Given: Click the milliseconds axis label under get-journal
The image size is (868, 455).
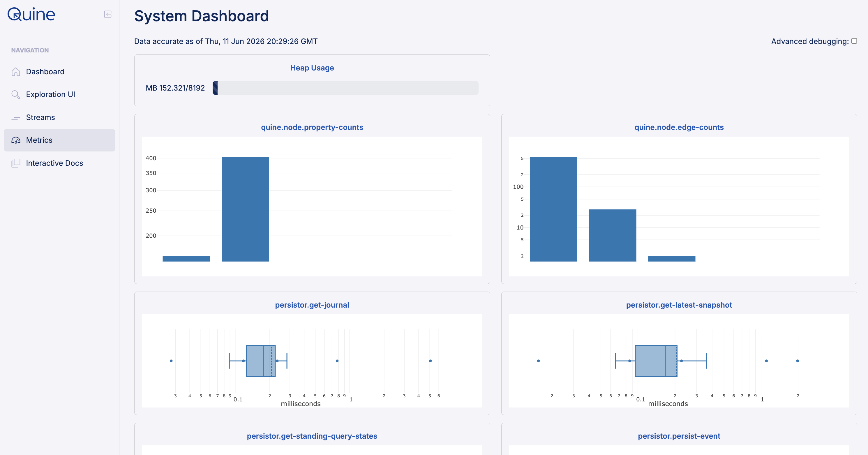Looking at the screenshot, I should tap(301, 404).
